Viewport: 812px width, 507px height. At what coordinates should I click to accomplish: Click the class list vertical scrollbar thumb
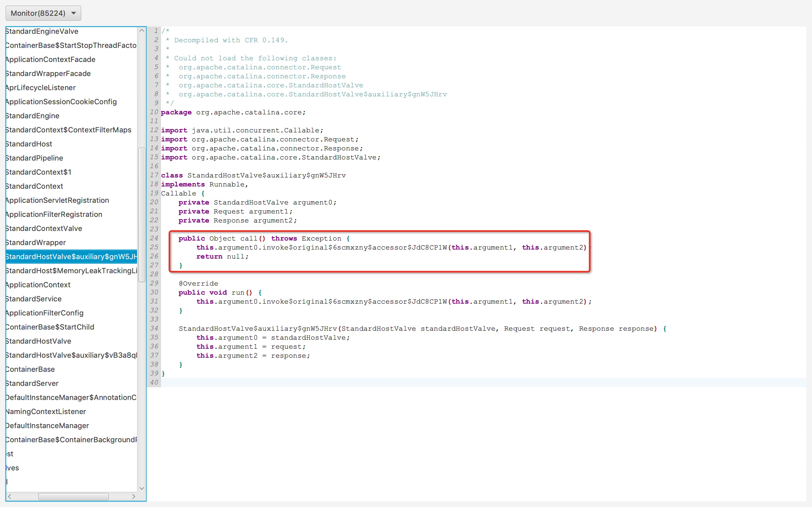142,215
